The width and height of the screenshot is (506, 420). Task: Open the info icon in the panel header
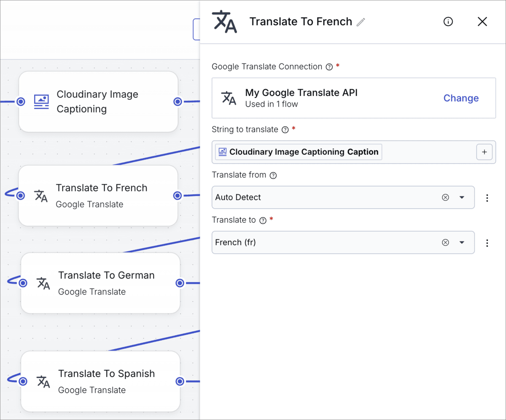click(x=448, y=21)
